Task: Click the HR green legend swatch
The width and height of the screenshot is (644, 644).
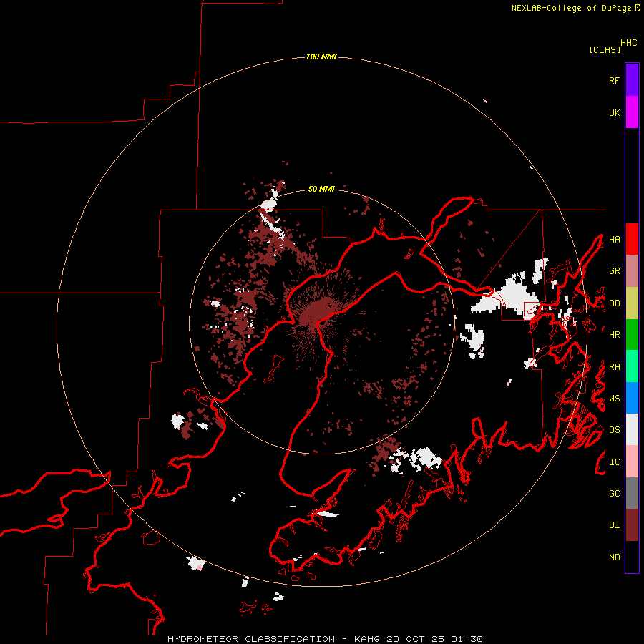Action: click(x=632, y=335)
